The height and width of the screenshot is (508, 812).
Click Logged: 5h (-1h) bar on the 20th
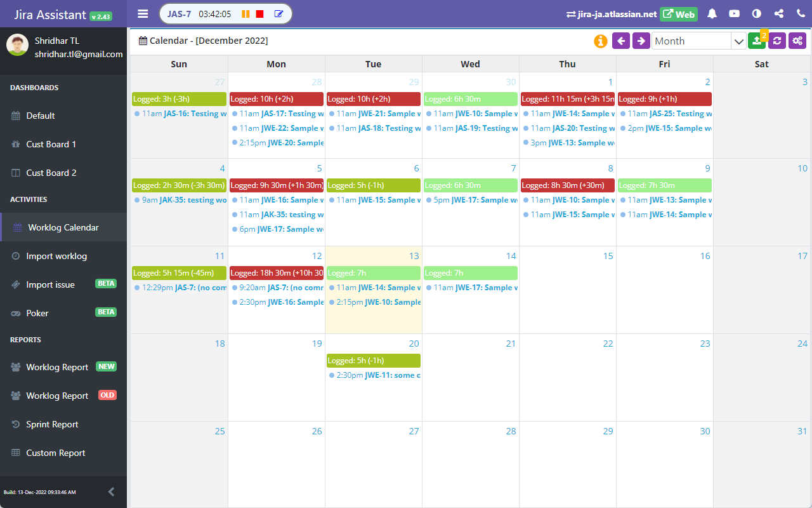374,361
